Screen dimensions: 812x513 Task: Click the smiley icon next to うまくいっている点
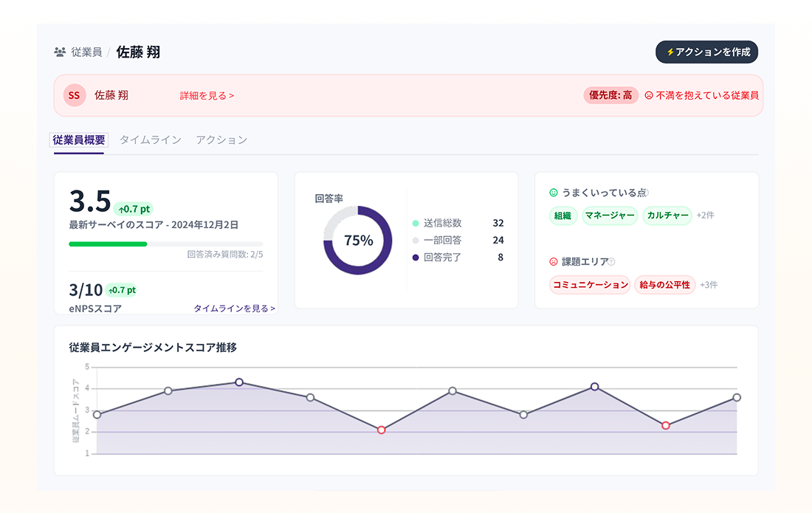coord(553,193)
